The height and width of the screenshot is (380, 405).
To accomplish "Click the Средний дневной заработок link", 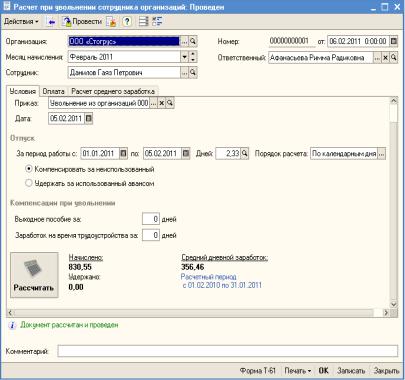I will point(224,257).
